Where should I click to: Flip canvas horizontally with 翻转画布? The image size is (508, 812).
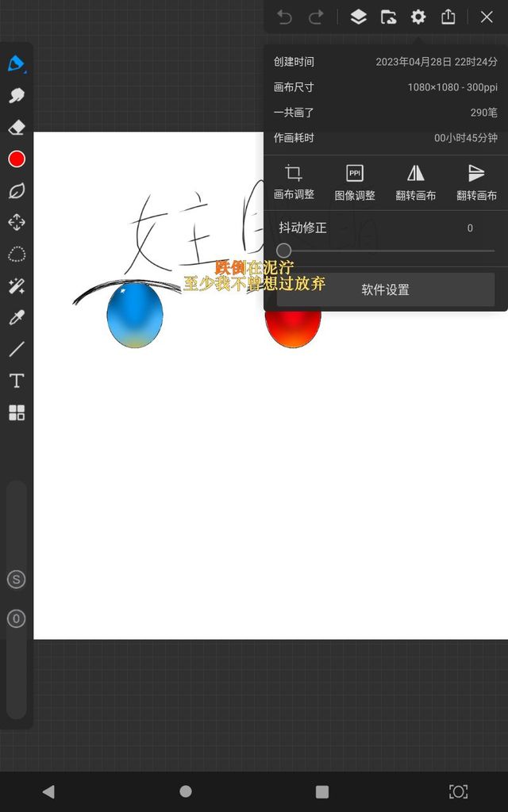click(x=416, y=182)
